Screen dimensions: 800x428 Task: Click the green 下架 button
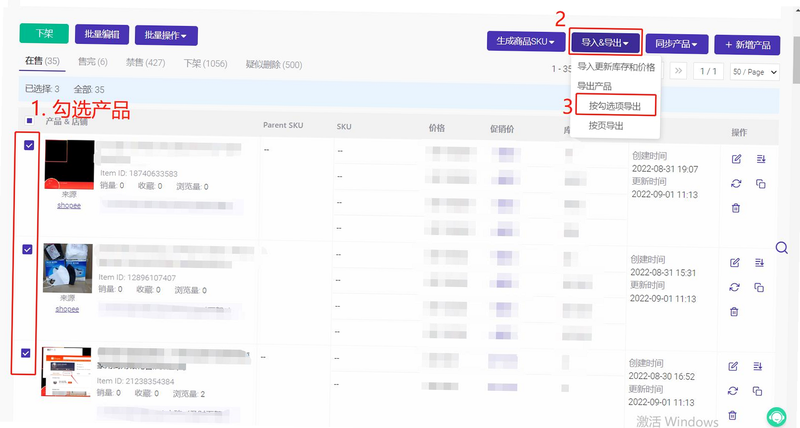44,34
